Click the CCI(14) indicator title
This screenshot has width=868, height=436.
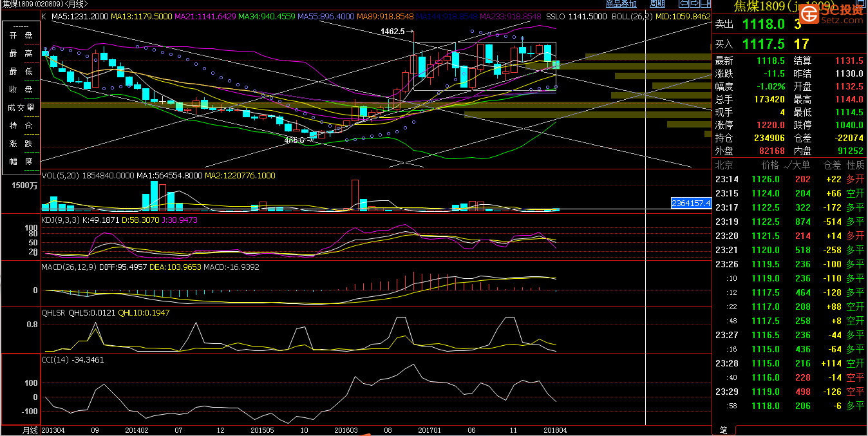click(x=55, y=359)
